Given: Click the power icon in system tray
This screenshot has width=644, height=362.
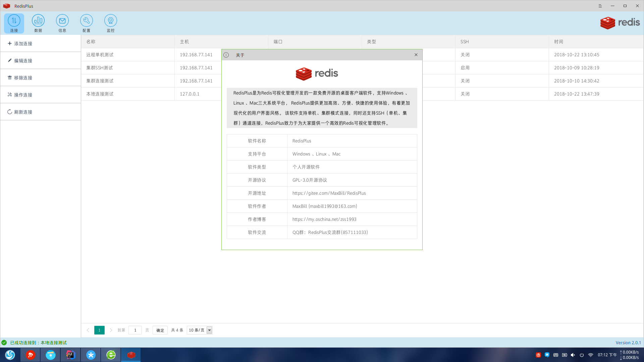Looking at the screenshot, I should coord(582,355).
